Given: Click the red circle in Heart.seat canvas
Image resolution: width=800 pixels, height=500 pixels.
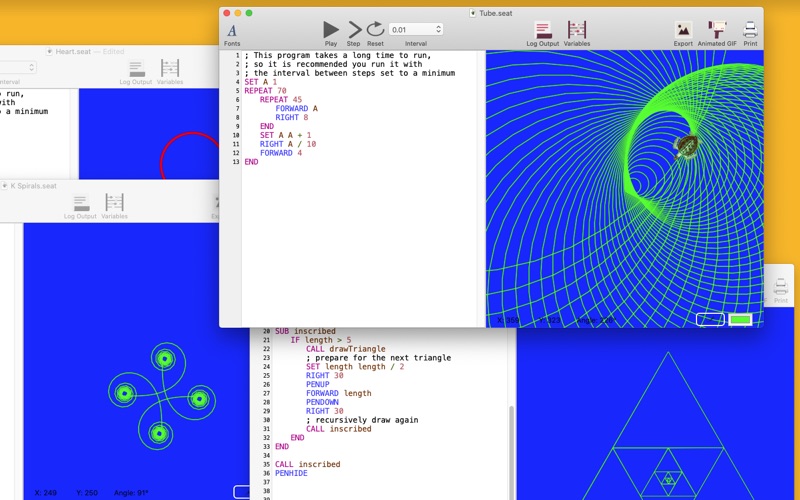Looking at the screenshot, I should [189, 156].
